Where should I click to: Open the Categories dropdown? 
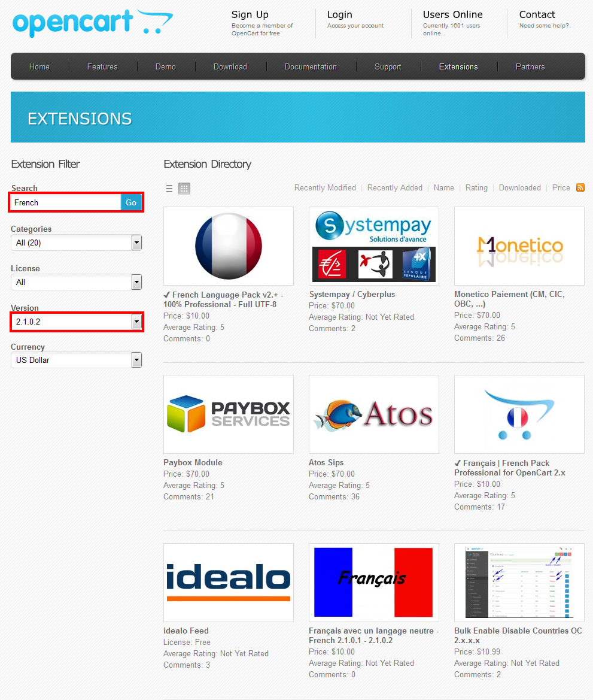click(x=77, y=243)
